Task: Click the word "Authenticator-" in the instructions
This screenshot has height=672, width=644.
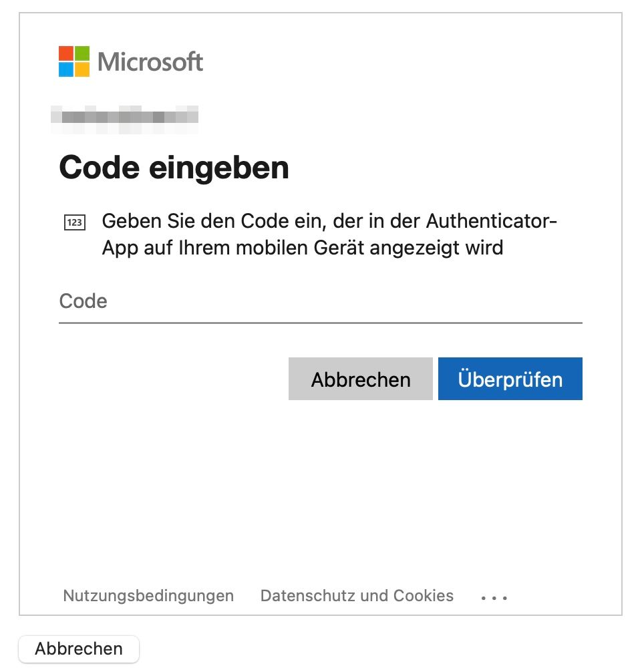Action: (491, 221)
